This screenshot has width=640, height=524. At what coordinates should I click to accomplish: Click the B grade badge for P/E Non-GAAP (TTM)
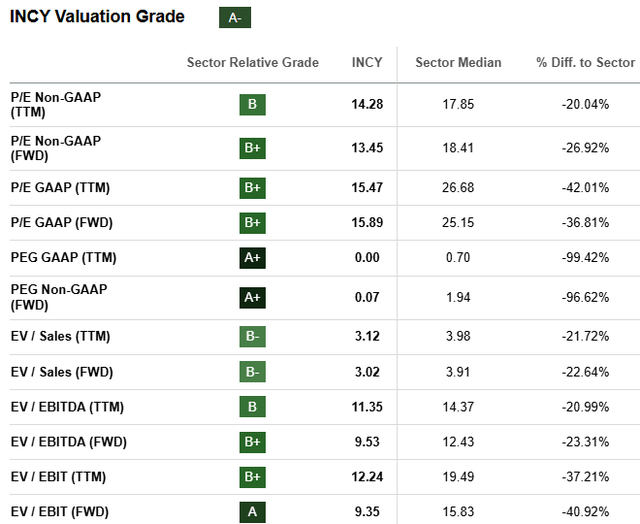[252, 104]
